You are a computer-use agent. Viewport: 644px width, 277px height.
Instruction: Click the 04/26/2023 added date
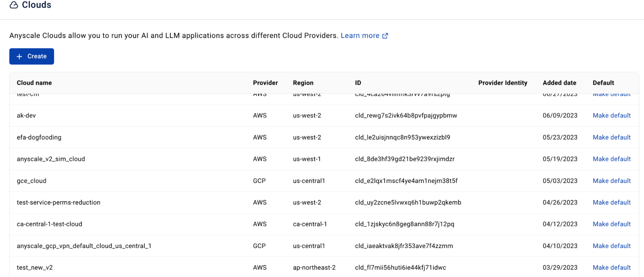coord(560,202)
